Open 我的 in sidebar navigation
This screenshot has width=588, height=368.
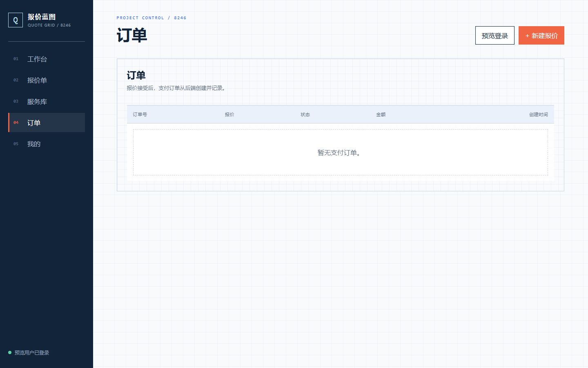[x=47, y=144]
